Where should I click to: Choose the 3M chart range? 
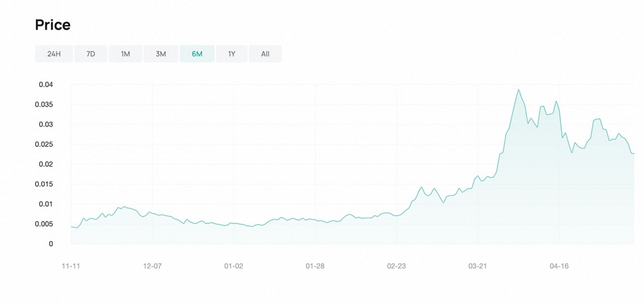click(161, 54)
